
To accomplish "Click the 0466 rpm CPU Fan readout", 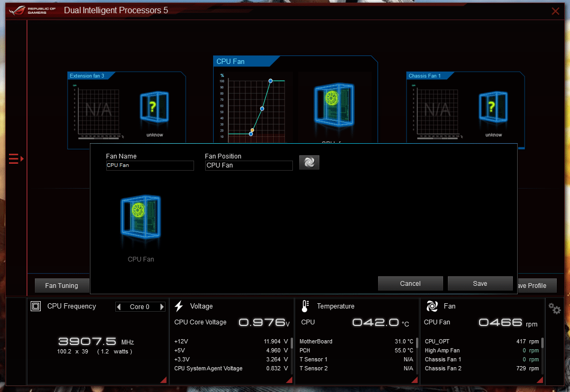I will coord(508,323).
